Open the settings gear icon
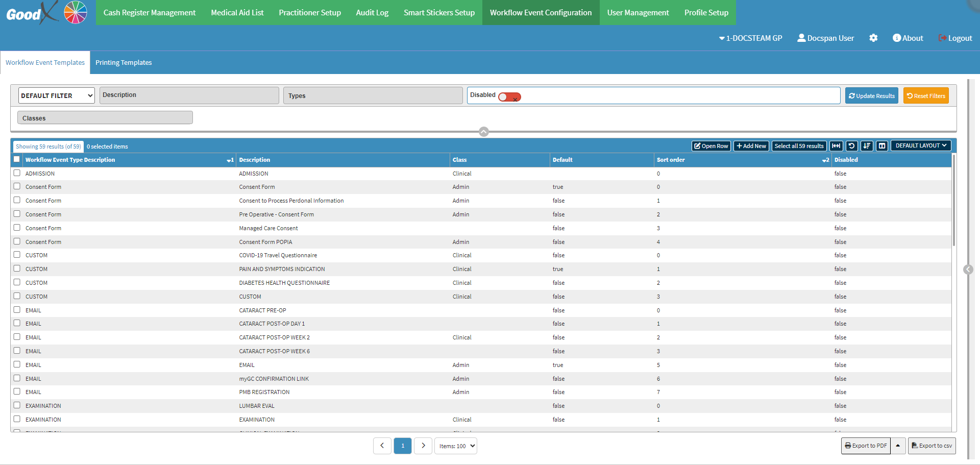This screenshot has width=980, height=465. point(873,38)
